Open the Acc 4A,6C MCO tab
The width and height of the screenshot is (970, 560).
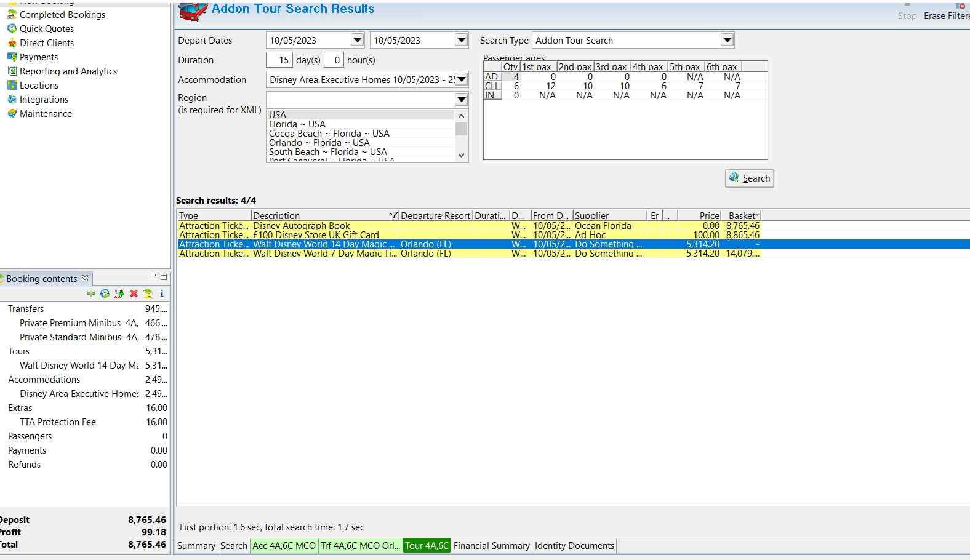284,545
